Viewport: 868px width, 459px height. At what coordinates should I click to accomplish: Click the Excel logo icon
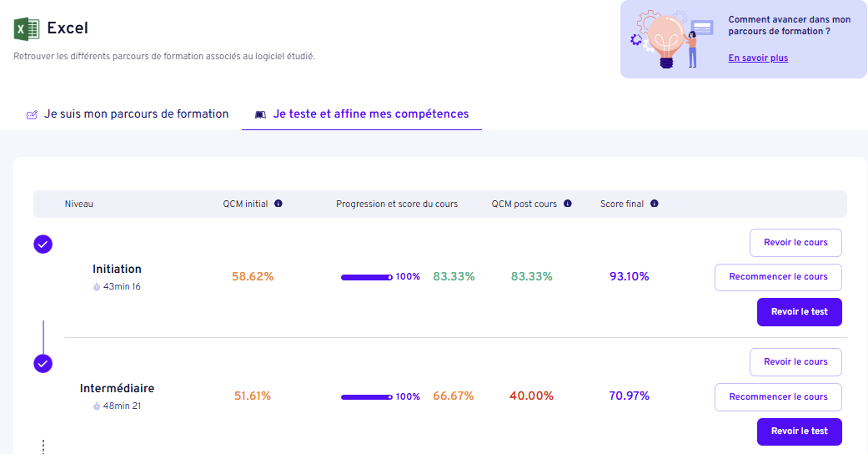pos(27,29)
